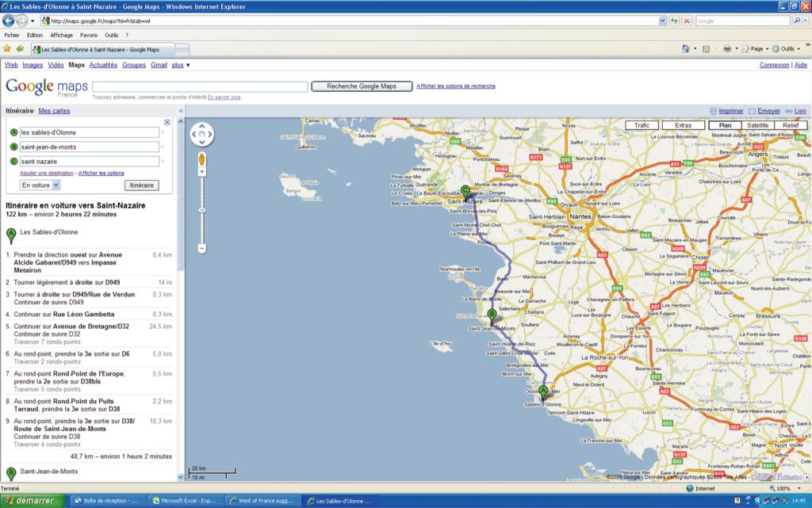Switch map to Satellite view

757,125
